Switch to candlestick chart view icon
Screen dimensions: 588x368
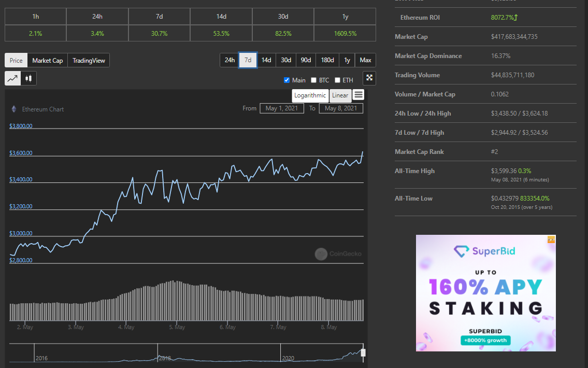point(28,78)
